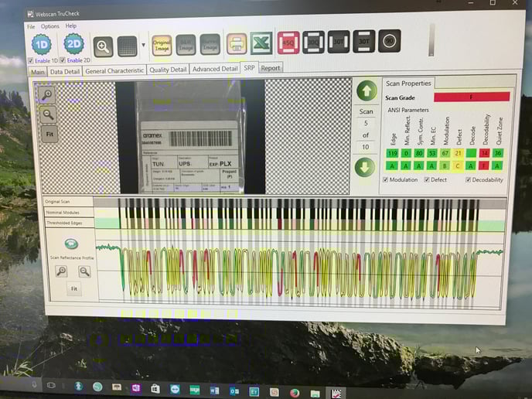
Task: Click the blue 1D barcode mode icon
Action: pyautogui.click(x=41, y=45)
